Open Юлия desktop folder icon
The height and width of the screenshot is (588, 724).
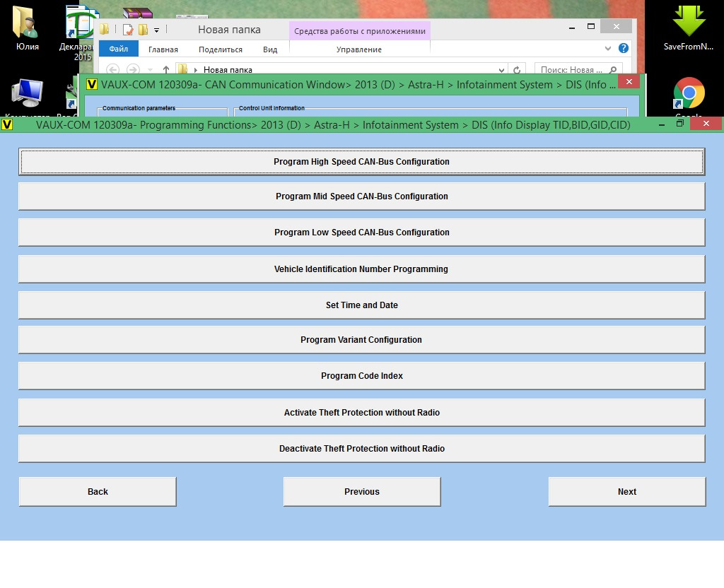[27, 28]
